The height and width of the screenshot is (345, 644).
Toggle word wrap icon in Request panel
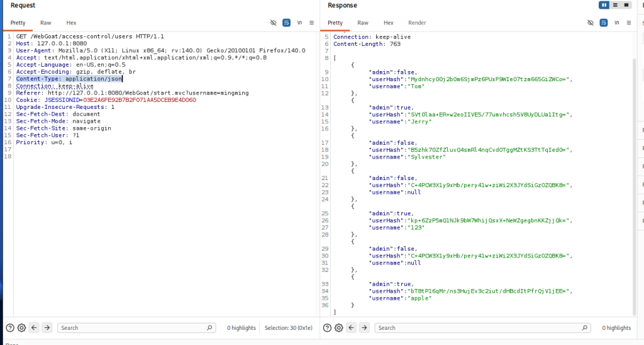coord(286,23)
